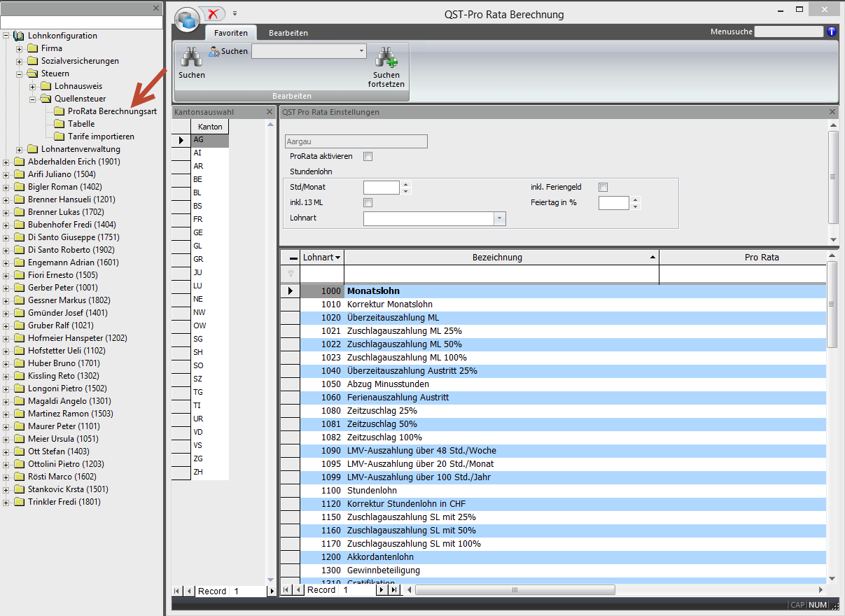
Task: Open the Lohnart dropdown list
Action: tap(499, 218)
